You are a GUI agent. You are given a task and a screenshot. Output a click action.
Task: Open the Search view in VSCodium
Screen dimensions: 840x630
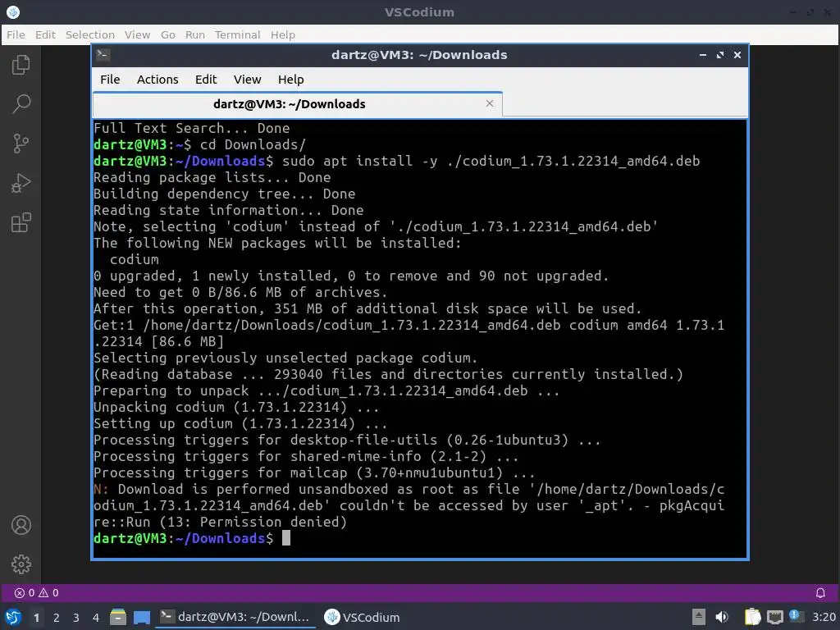point(21,104)
